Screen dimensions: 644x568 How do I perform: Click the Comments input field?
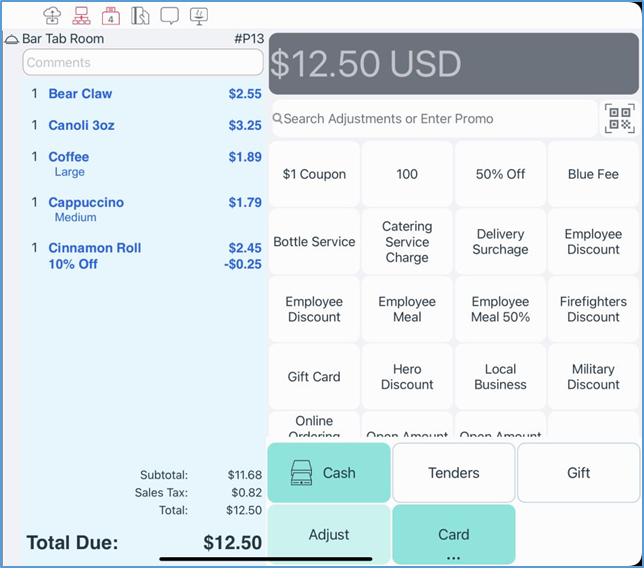[x=142, y=62]
